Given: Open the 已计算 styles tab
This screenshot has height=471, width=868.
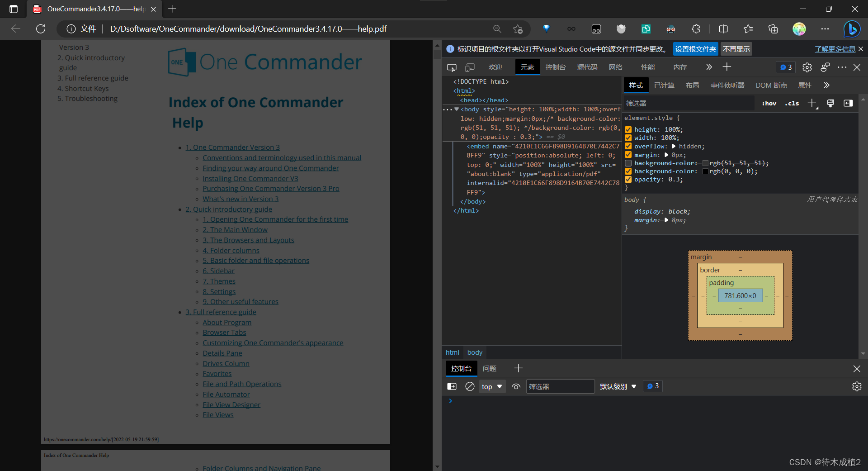Looking at the screenshot, I should [664, 85].
